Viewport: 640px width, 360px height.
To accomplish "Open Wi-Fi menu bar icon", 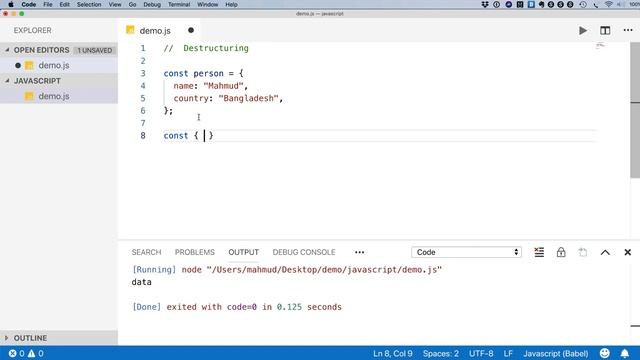I will pos(609,4).
